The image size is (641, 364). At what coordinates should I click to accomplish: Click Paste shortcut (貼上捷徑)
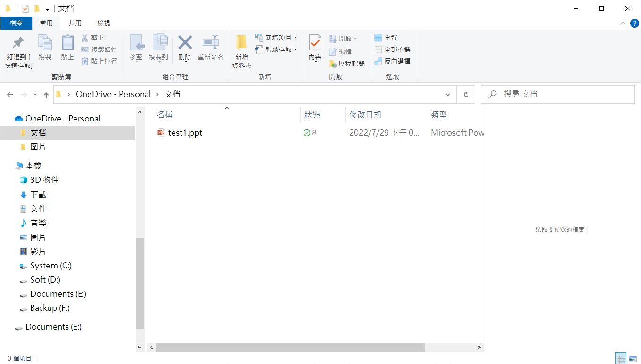click(99, 61)
